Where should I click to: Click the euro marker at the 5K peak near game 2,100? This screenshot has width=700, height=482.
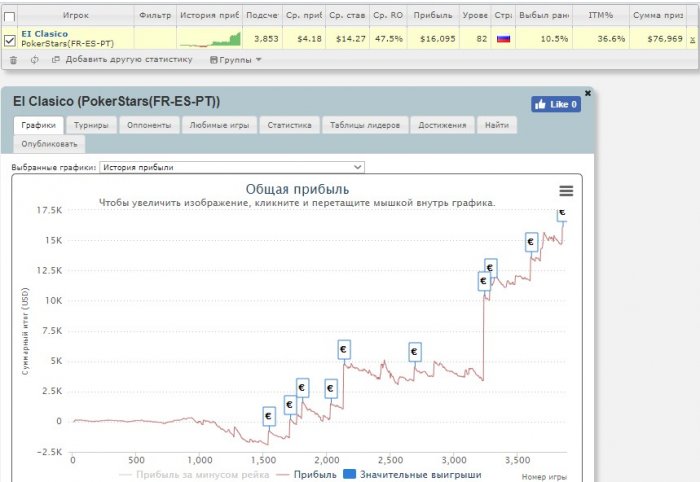[x=344, y=349]
